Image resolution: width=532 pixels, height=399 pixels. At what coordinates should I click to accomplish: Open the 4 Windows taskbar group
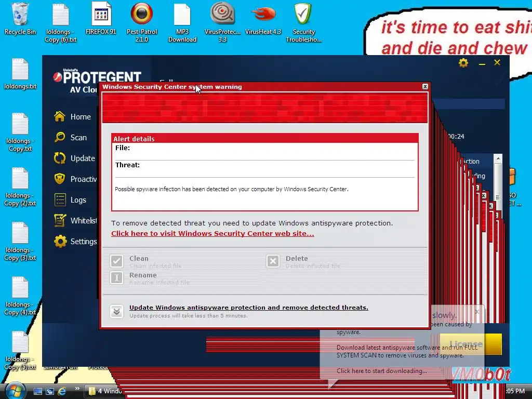103,391
